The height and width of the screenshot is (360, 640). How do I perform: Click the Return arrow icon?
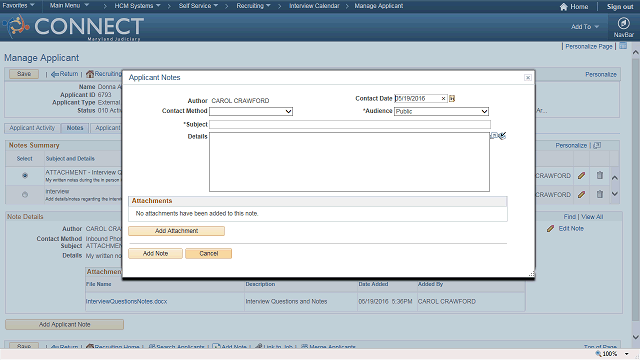click(55, 74)
